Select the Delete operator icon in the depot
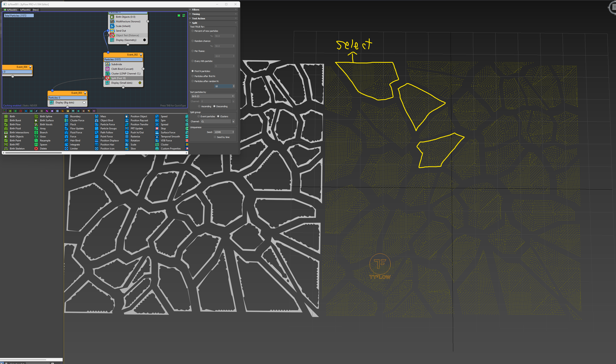Image resolution: width=616 pixels, height=364 pixels. 36,149
